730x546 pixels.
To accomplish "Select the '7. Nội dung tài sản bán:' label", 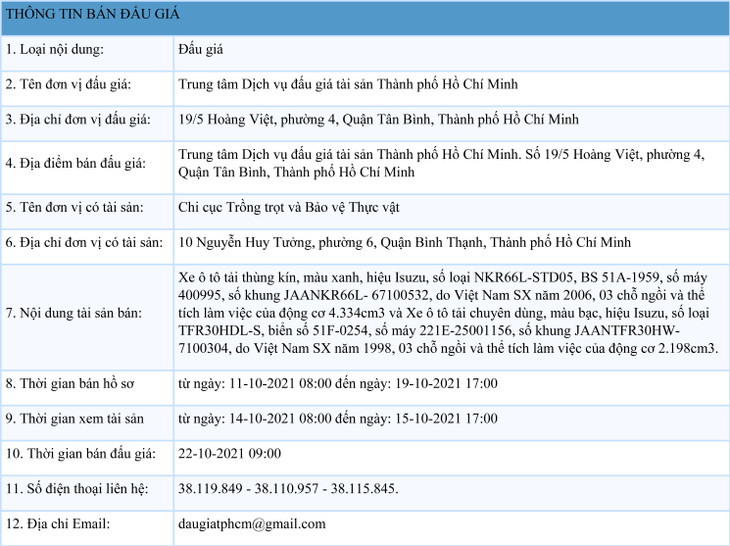I will tap(73, 313).
